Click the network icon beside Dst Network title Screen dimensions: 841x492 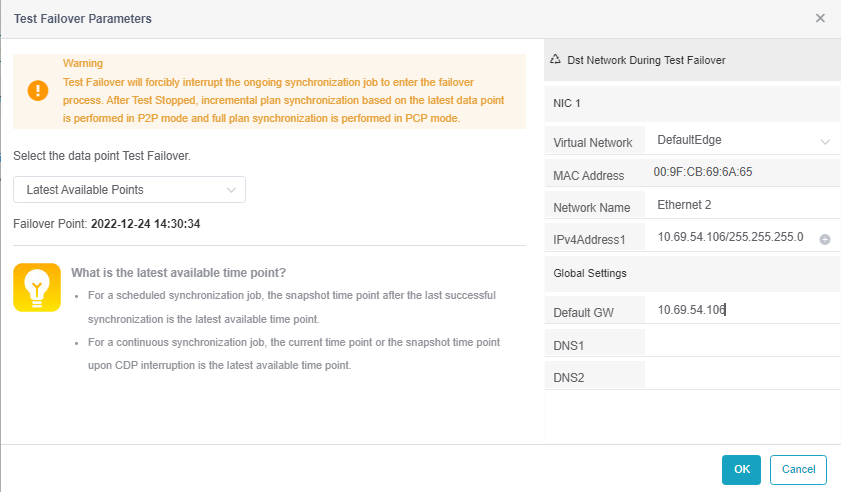555,60
